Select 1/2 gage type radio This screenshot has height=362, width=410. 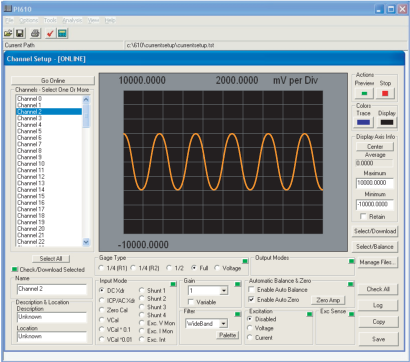175,268
